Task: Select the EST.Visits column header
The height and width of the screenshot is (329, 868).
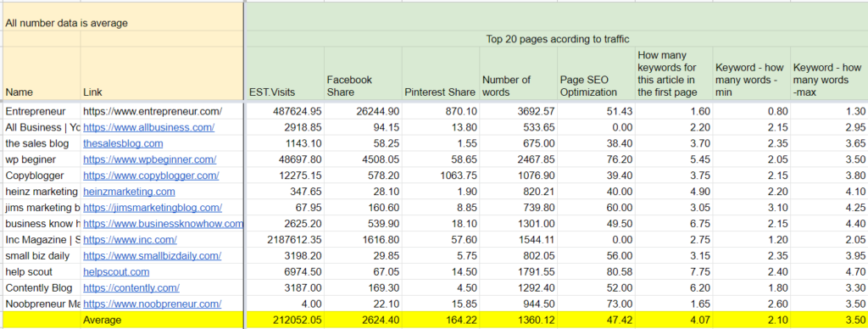Action: click(x=285, y=73)
